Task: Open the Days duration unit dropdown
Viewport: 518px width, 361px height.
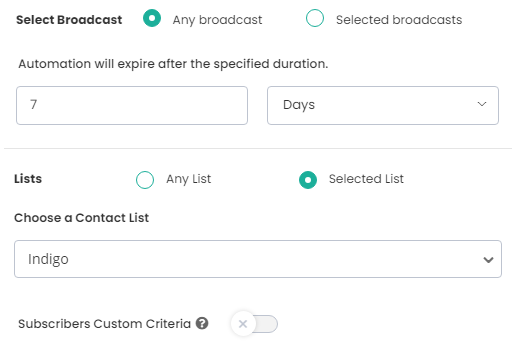Action: coord(383,106)
